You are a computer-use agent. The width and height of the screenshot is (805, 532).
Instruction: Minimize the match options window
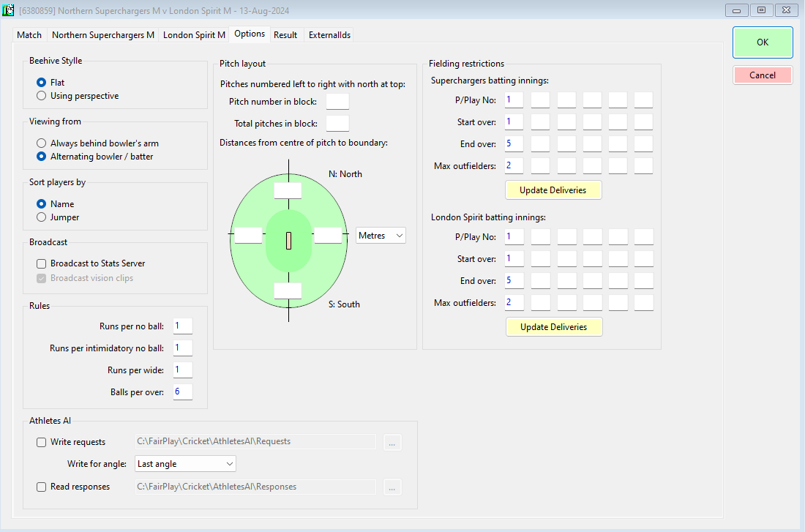coord(736,10)
